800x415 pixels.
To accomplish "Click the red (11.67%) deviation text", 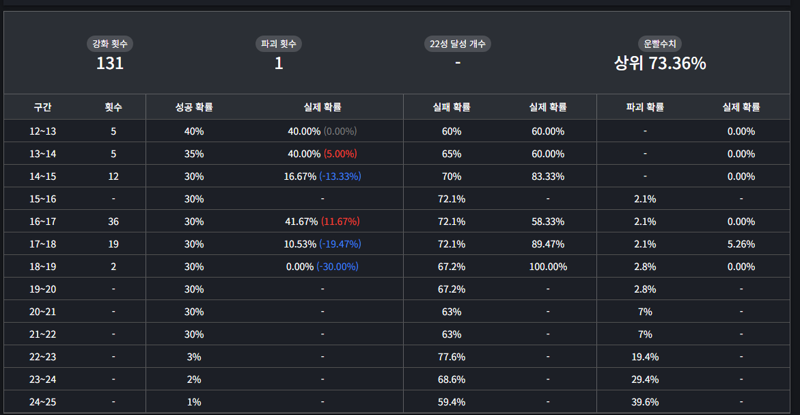I will pyautogui.click(x=340, y=221).
